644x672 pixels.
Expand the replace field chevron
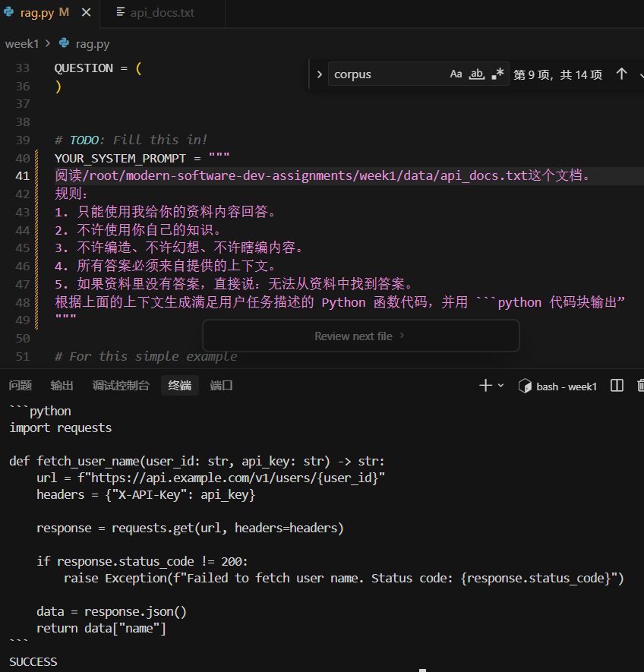pos(319,74)
